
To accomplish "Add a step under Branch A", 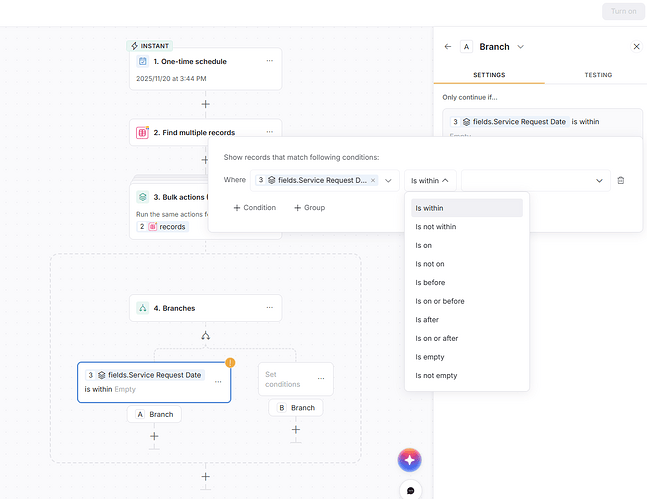I will coord(154,436).
